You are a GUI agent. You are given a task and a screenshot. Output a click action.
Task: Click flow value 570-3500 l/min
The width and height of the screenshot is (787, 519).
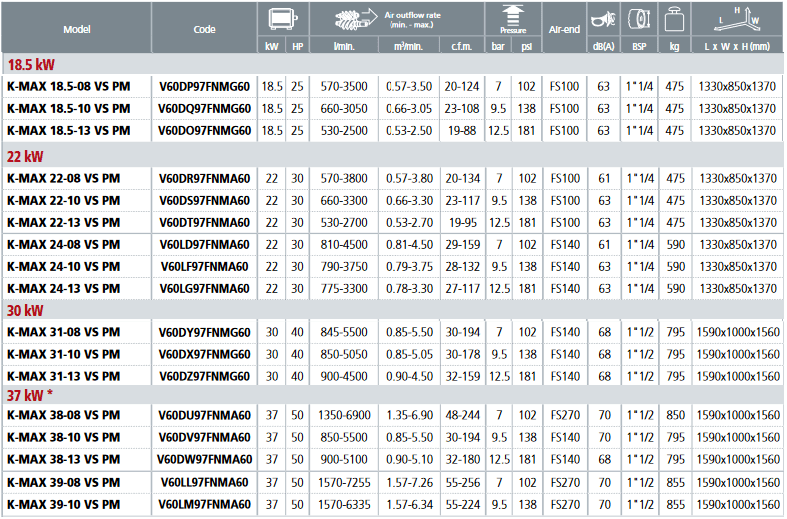(x=344, y=86)
